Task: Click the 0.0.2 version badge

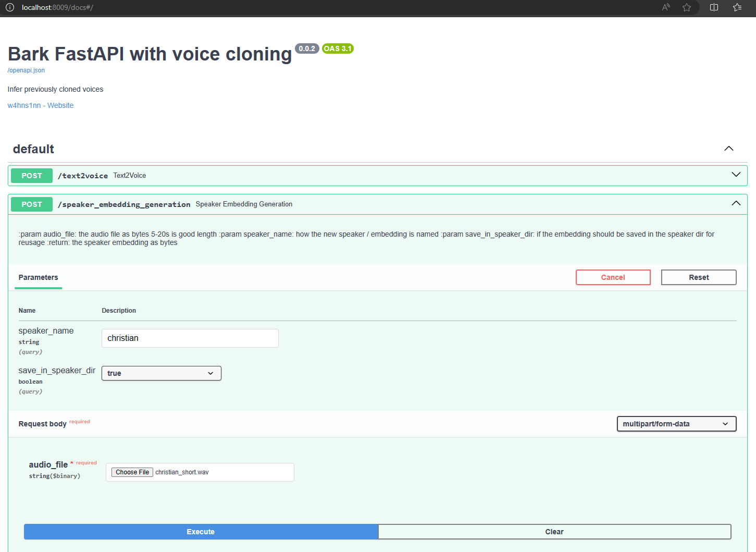Action: click(x=307, y=48)
